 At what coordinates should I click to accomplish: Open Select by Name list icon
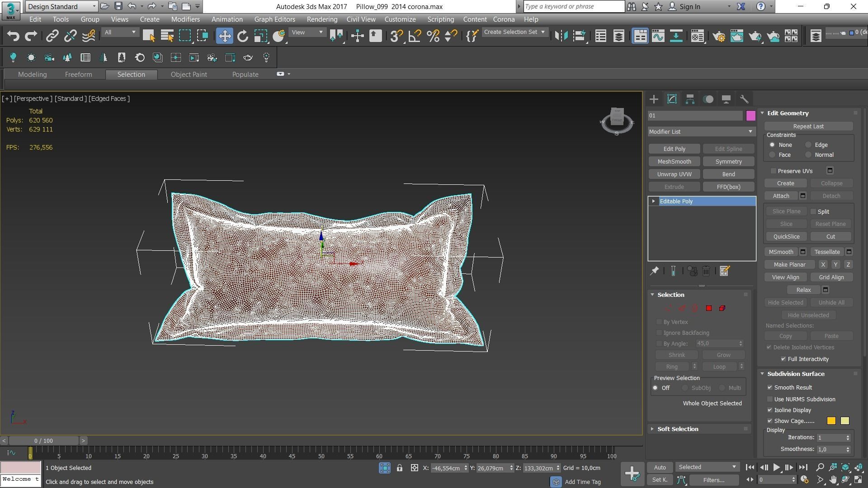pyautogui.click(x=167, y=36)
